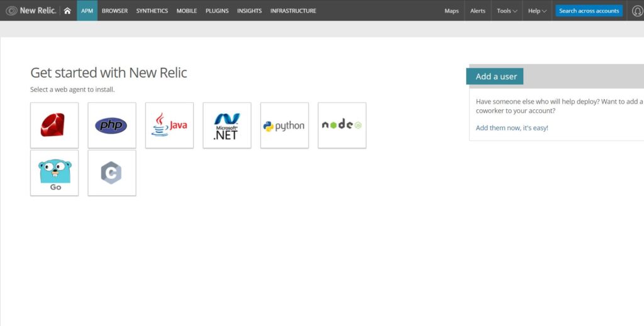Click the 'Get started with New Relic' heading
The image size is (644, 326).
click(x=108, y=73)
